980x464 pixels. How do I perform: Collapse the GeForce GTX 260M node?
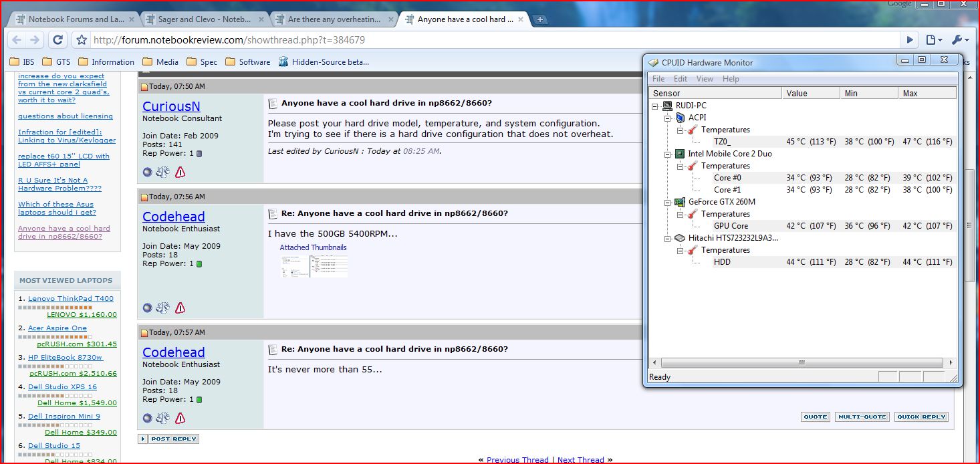(668, 202)
